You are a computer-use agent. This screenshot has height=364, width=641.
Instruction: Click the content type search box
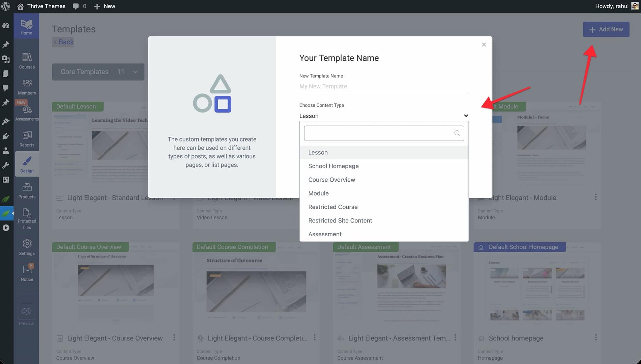coord(379,133)
